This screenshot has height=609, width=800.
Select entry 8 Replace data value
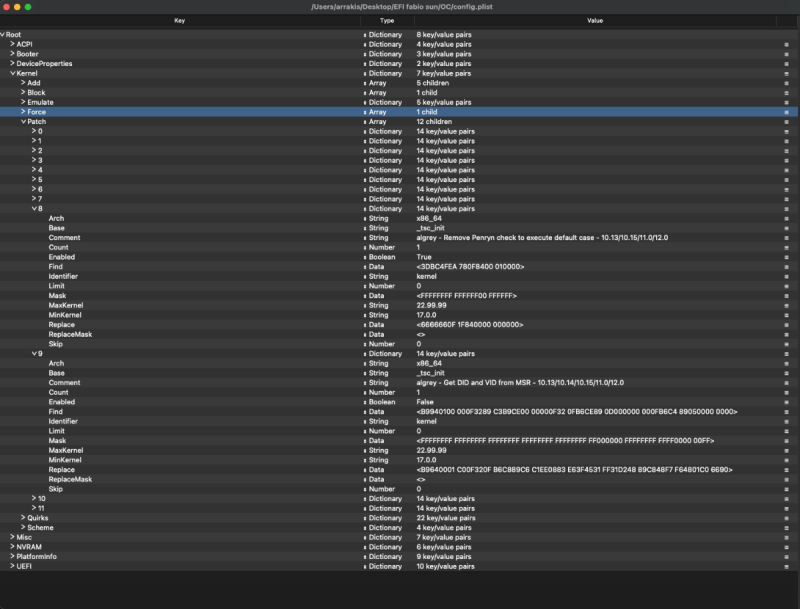470,325
